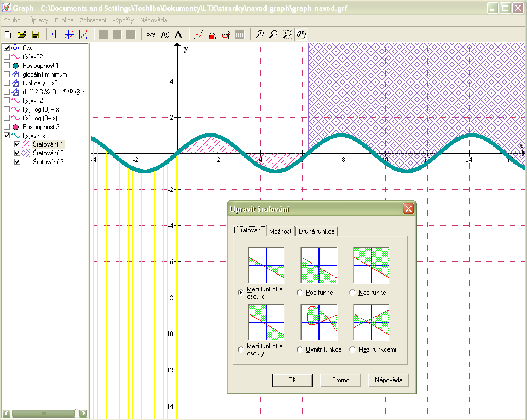Click the third disabled gray toolbar button

131,34
